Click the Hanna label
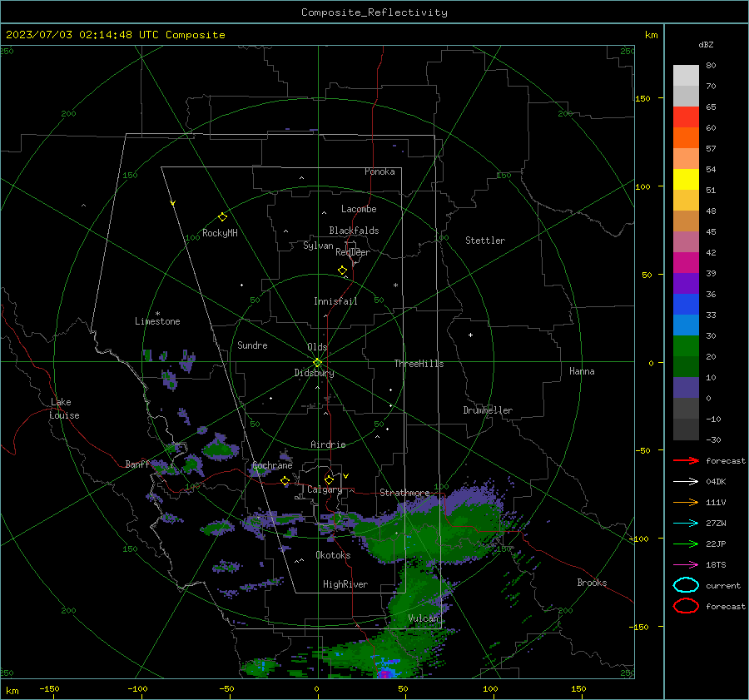The height and width of the screenshot is (700, 749). tap(582, 371)
